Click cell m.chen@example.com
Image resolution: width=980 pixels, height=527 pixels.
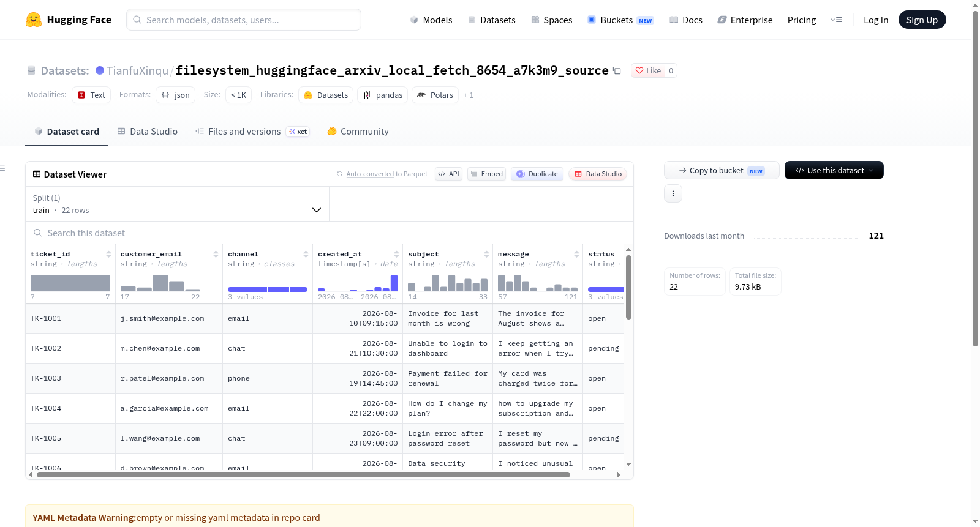tap(169, 348)
